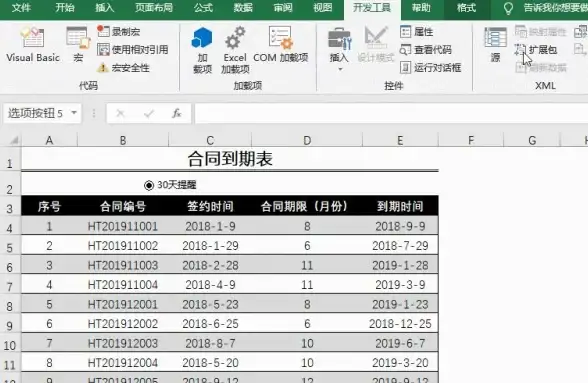
Task: Expand the 插入 controls dropdown arrow
Action: [340, 69]
